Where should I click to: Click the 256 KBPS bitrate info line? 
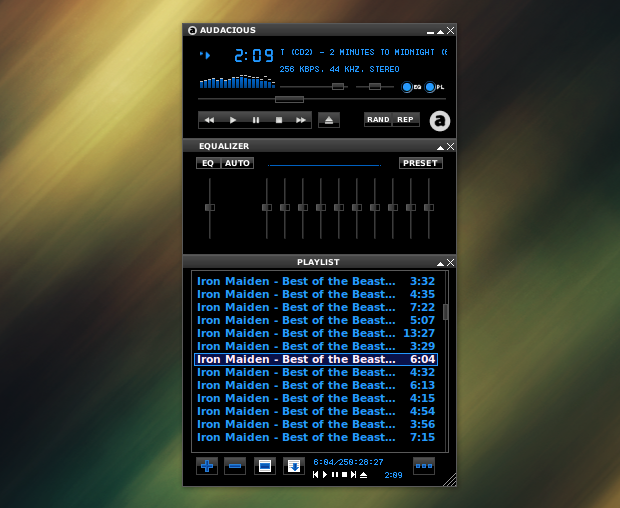tap(339, 69)
